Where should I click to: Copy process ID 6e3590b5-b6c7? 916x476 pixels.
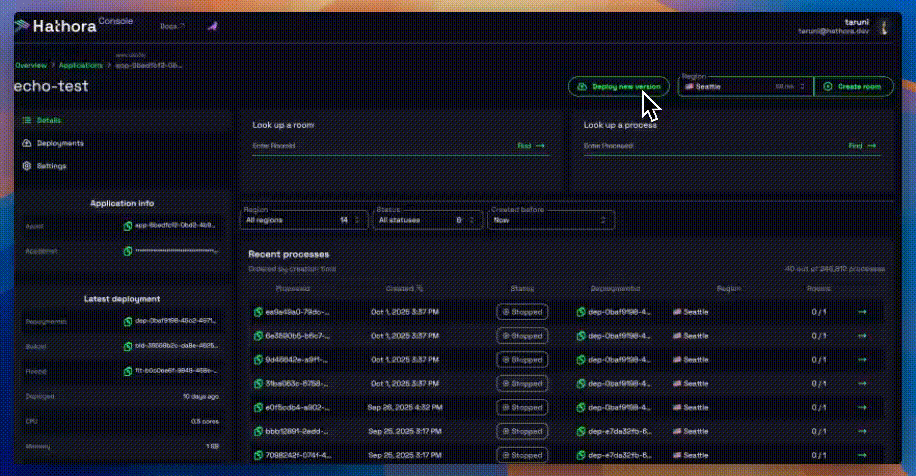click(258, 336)
